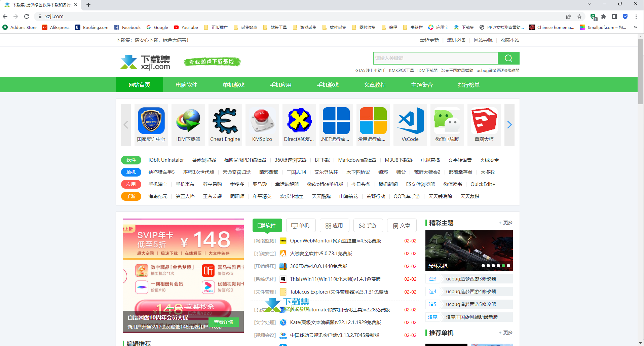Viewport: 644px width, 346px height.
Task: Open the 站长工具 bookmark folder
Action: 275,27
